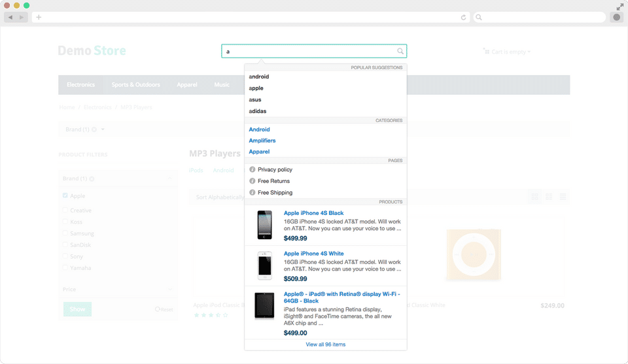Expand the Price filter section
This screenshot has width=628, height=364.
pyautogui.click(x=118, y=290)
